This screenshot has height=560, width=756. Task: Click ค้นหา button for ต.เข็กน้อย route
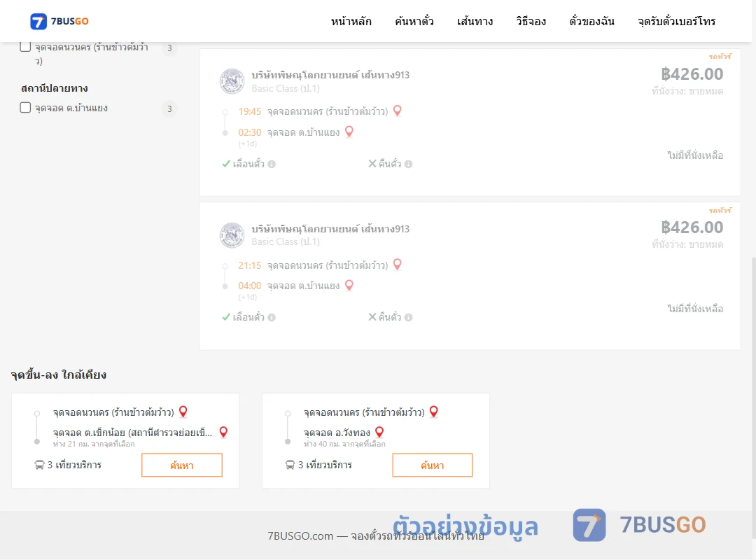pos(182,465)
